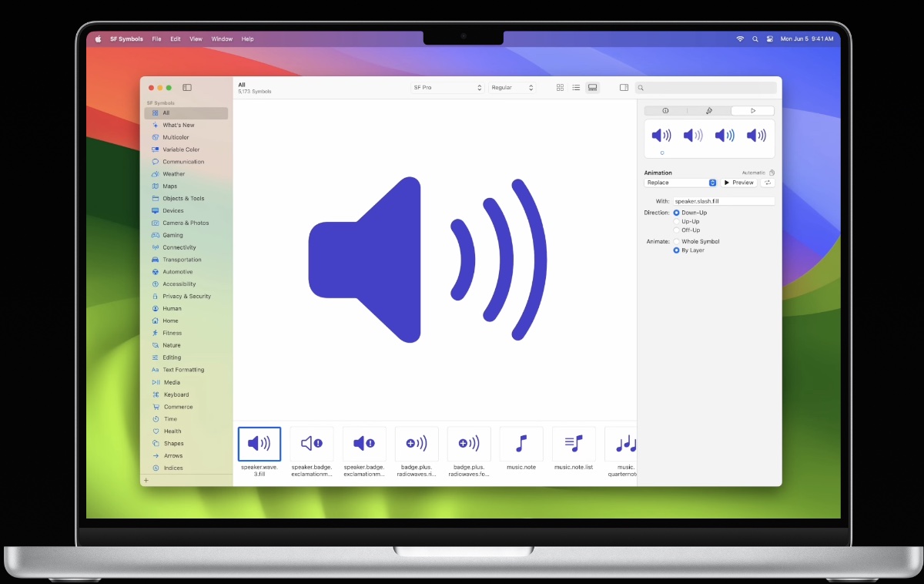Open the rendering inspector tab

click(x=708, y=110)
